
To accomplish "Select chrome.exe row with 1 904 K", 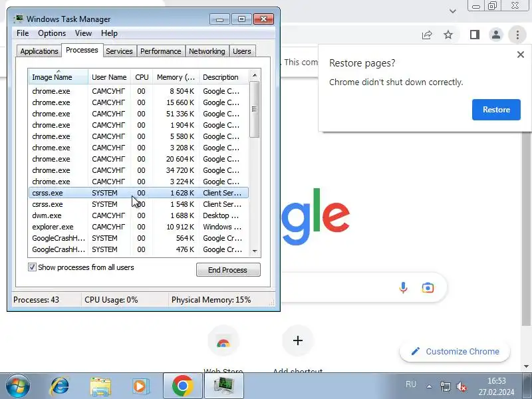I will (x=138, y=125).
